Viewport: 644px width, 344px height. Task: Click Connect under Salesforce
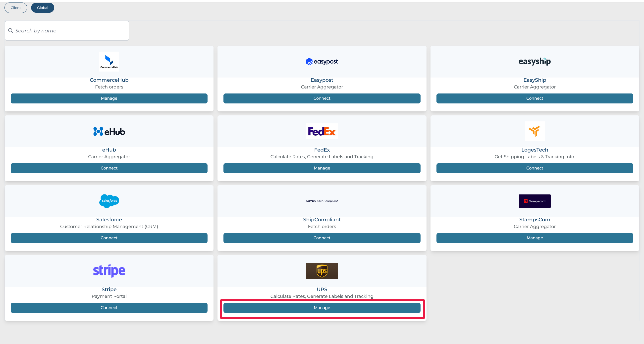coord(109,238)
